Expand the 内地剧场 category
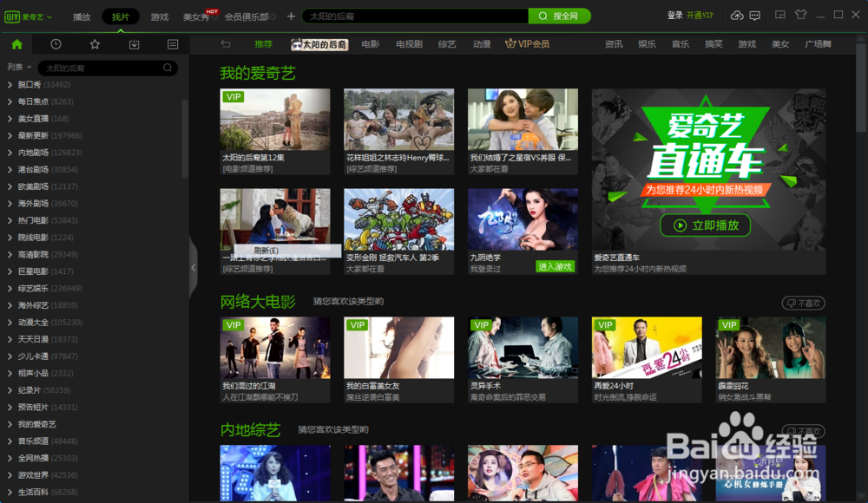This screenshot has width=868, height=503. (10, 153)
